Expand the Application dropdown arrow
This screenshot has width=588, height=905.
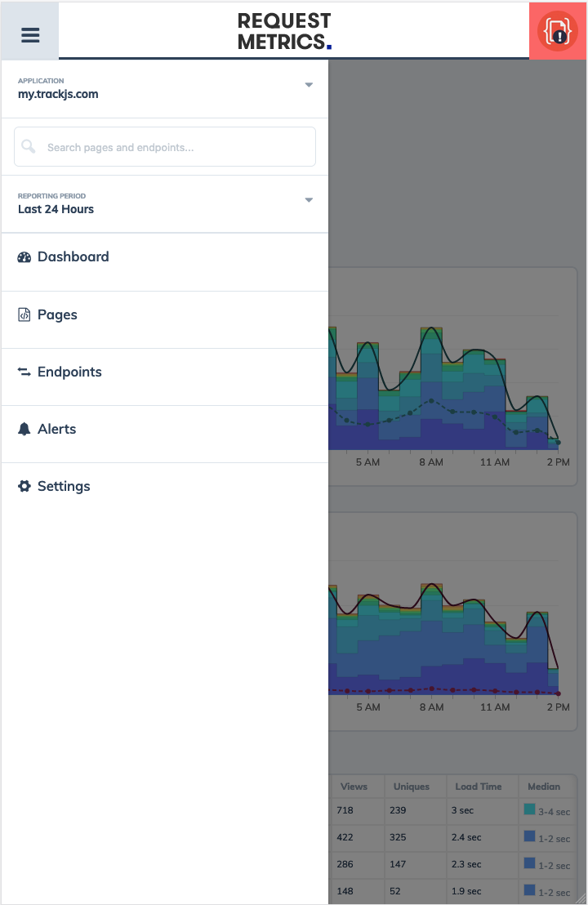(x=309, y=85)
